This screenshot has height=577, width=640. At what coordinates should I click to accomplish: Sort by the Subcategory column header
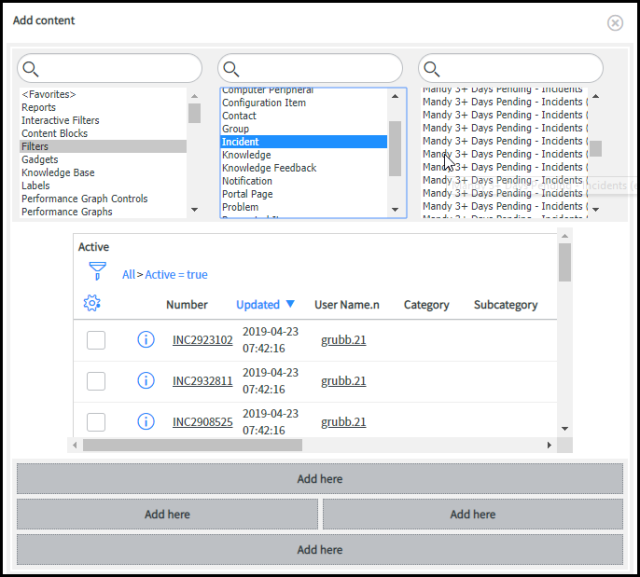[506, 305]
